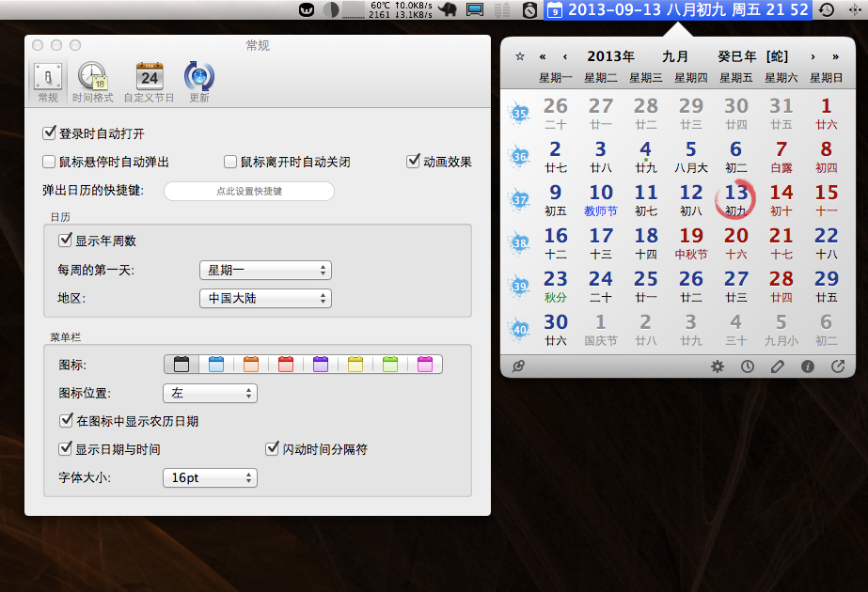This screenshot has width=868, height=592.
Task: Toggle 登录时自动打开 checkbox
Action: (49, 133)
